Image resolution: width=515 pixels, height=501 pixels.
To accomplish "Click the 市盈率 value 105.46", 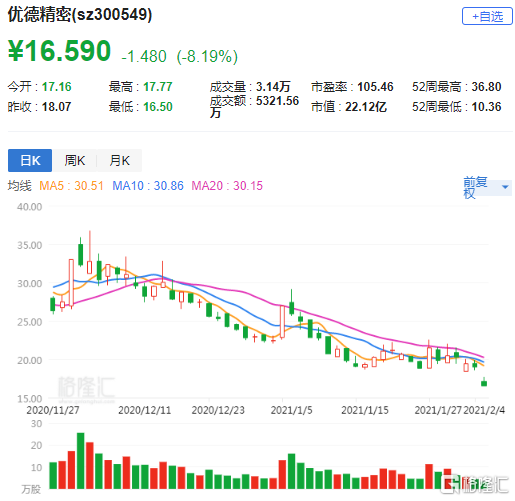I will click(375, 87).
